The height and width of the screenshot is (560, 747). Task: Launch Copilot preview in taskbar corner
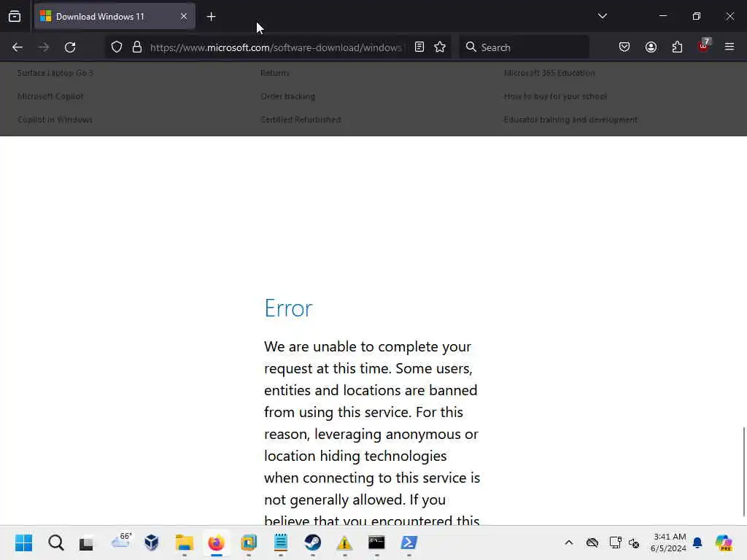click(724, 542)
